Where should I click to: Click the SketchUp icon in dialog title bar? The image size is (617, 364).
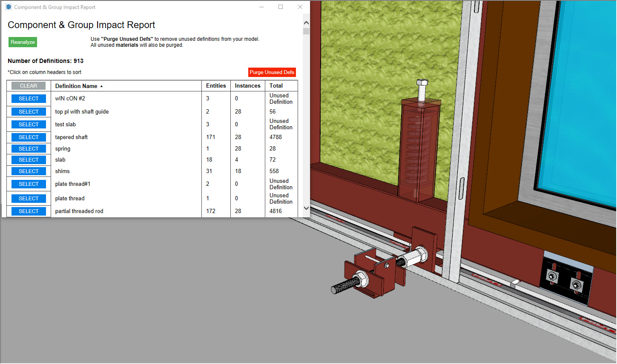click(8, 7)
